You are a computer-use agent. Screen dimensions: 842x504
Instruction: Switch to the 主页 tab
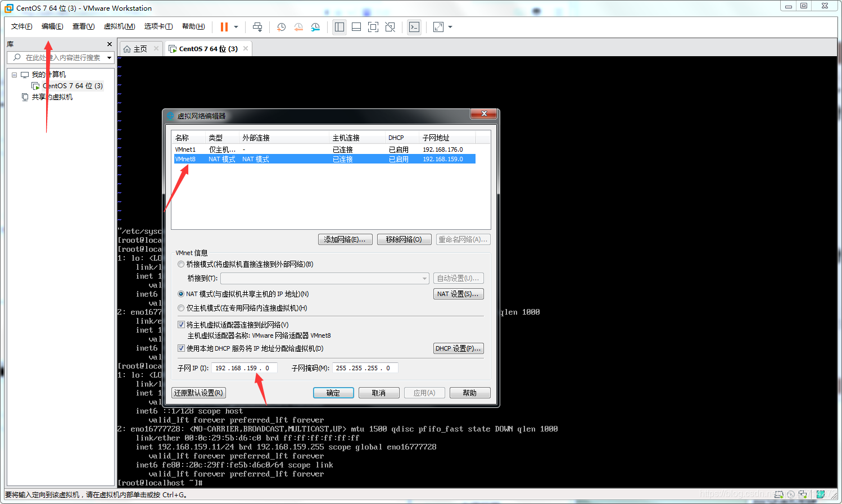(135, 49)
